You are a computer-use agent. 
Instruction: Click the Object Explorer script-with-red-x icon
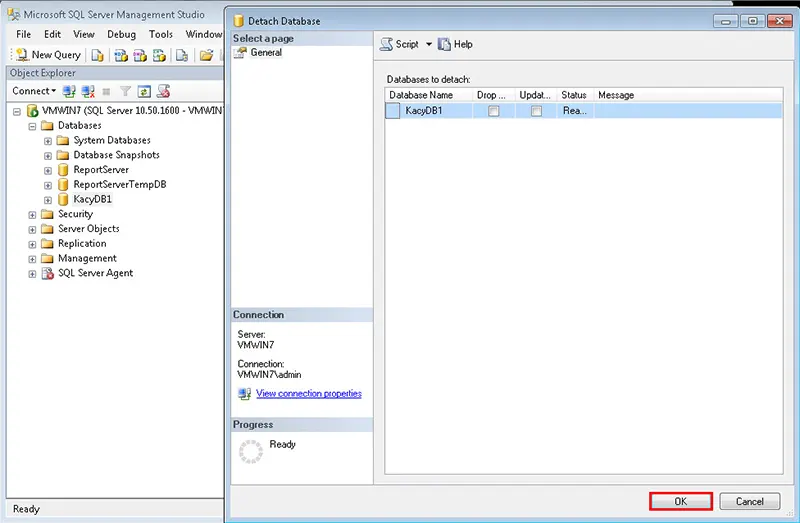tap(163, 91)
